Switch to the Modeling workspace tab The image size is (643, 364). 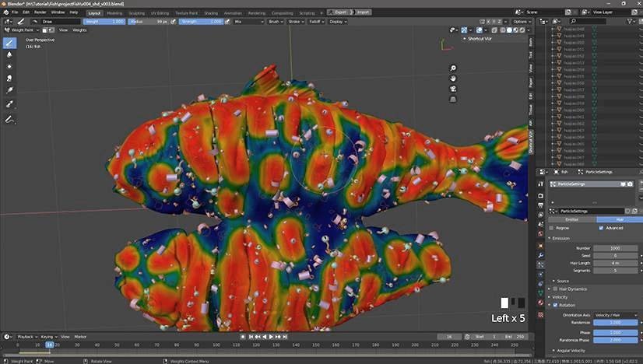114,12
